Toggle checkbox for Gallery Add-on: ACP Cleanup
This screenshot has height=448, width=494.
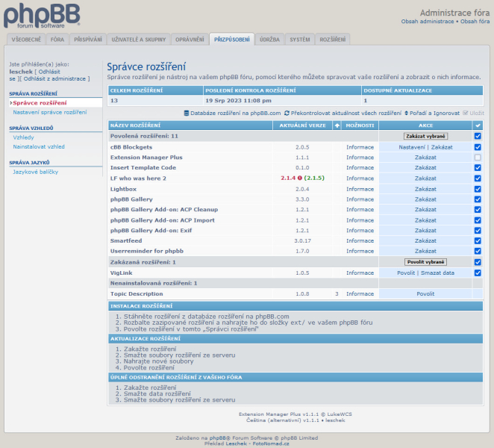[478, 209]
